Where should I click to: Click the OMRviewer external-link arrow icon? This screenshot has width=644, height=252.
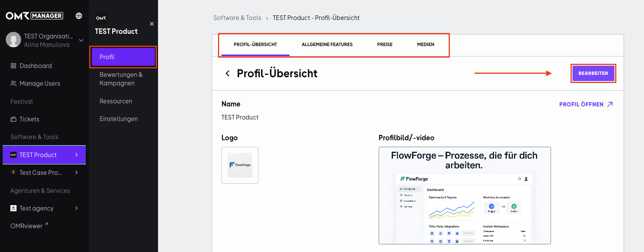coord(46,224)
